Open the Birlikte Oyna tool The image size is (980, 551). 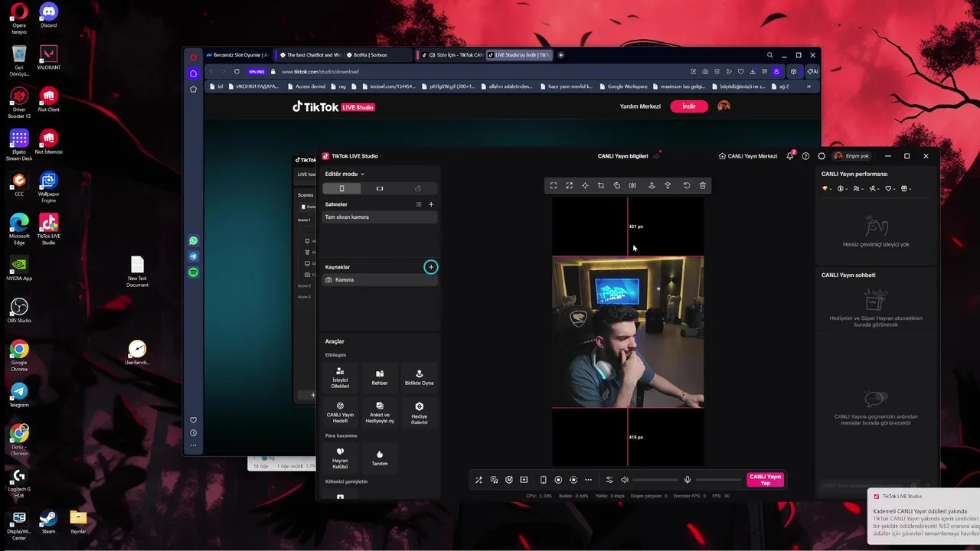click(x=419, y=377)
